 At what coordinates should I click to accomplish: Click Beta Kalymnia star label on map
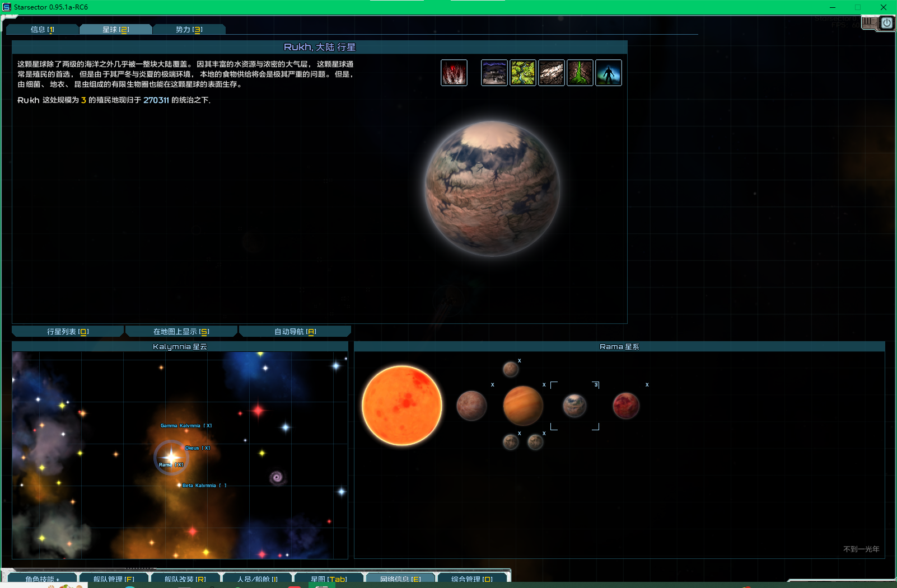tap(199, 486)
